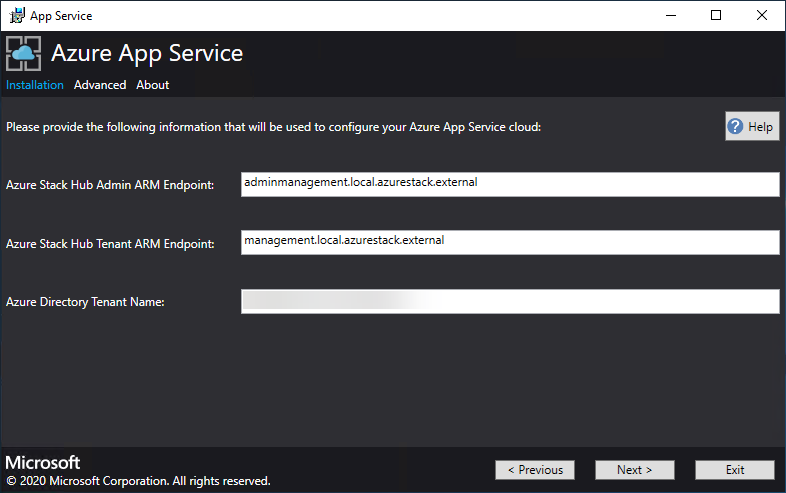Screen dimensions: 786x493
Task: Go to the About tab
Action: (x=153, y=85)
